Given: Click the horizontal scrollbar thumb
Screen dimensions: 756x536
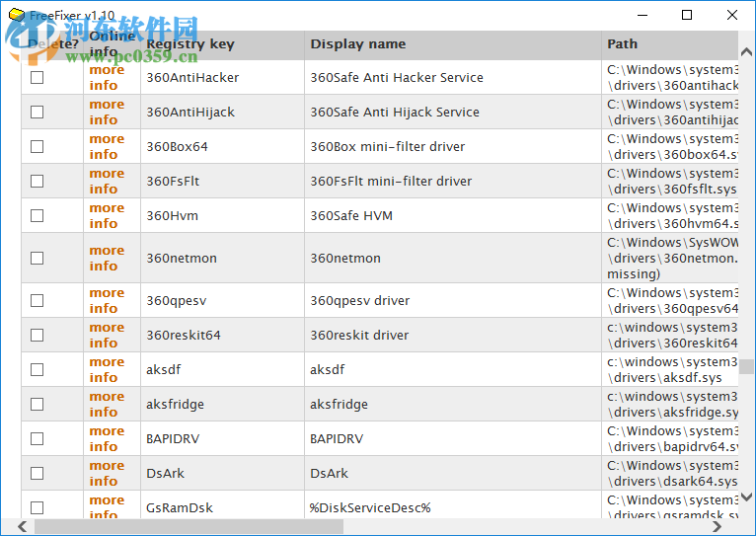Looking at the screenshot, I should tap(189, 526).
